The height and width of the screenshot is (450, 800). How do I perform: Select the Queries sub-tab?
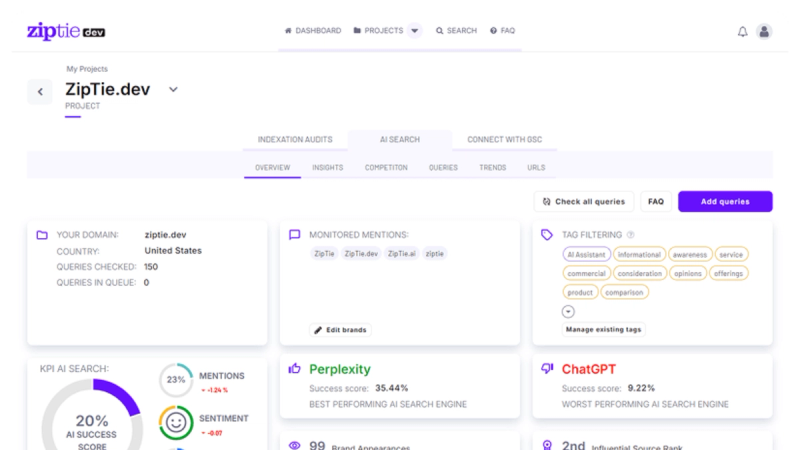443,167
